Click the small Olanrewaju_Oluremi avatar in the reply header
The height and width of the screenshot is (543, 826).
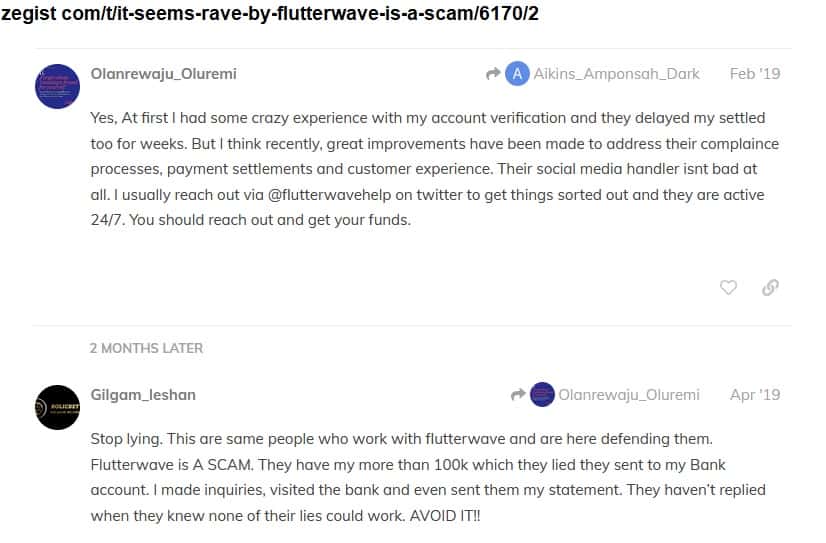point(542,395)
